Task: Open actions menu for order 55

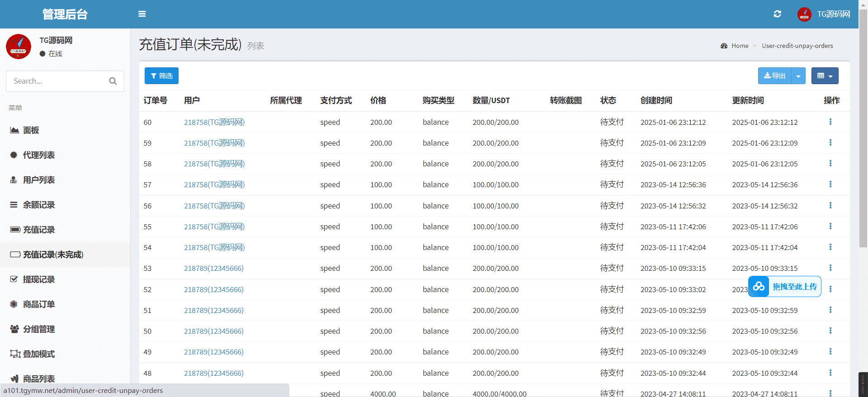Action: click(830, 227)
